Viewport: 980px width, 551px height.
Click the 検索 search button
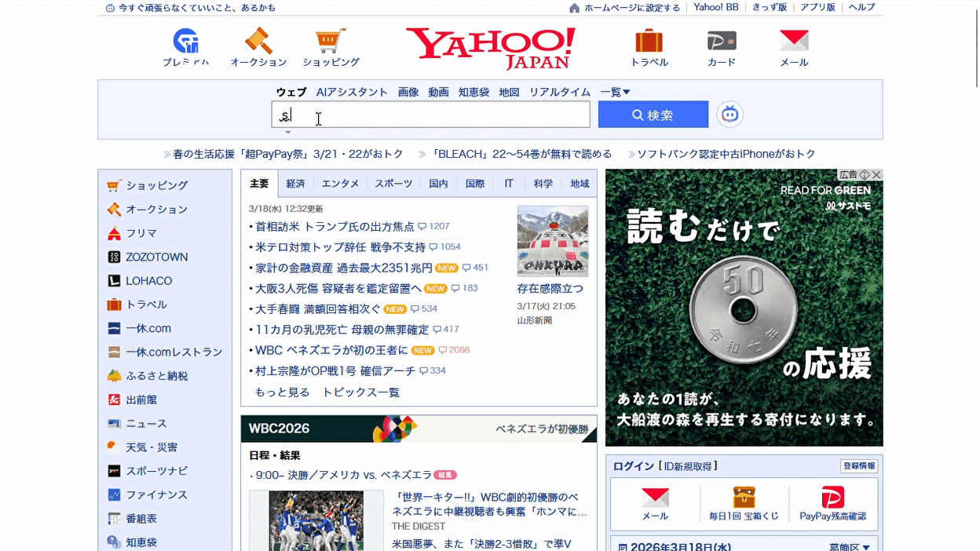click(653, 115)
